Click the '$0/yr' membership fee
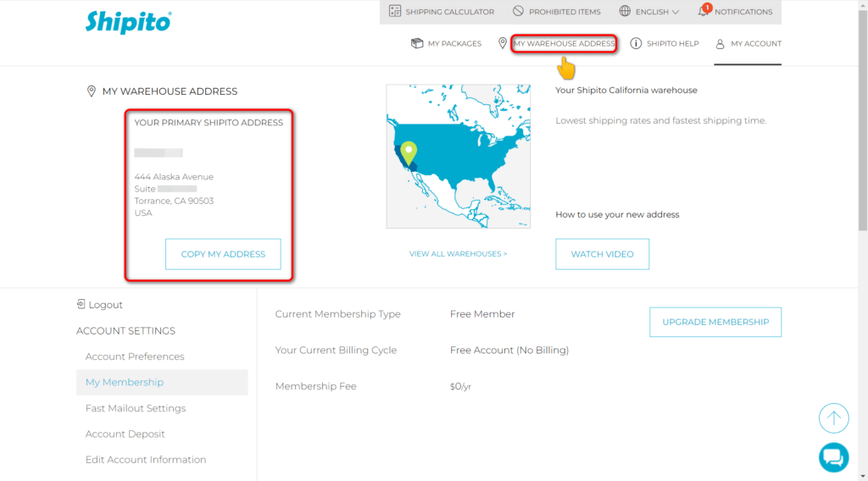The image size is (868, 481). [460, 386]
